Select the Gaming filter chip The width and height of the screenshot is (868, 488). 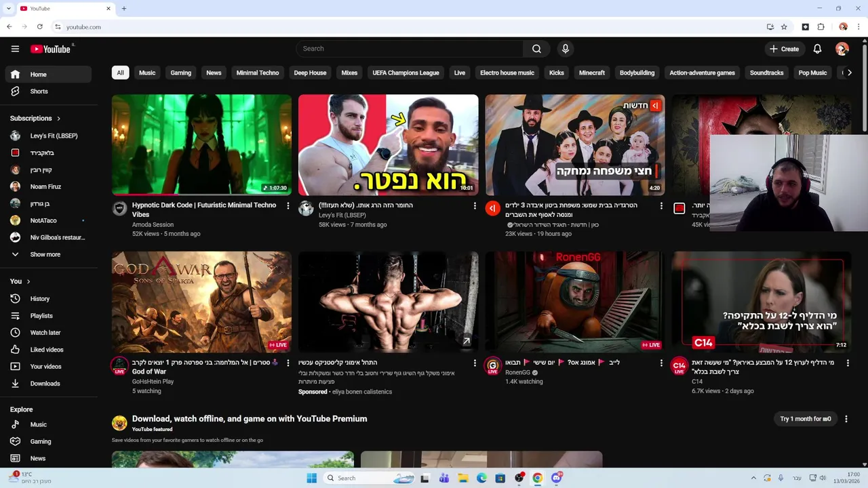(180, 73)
